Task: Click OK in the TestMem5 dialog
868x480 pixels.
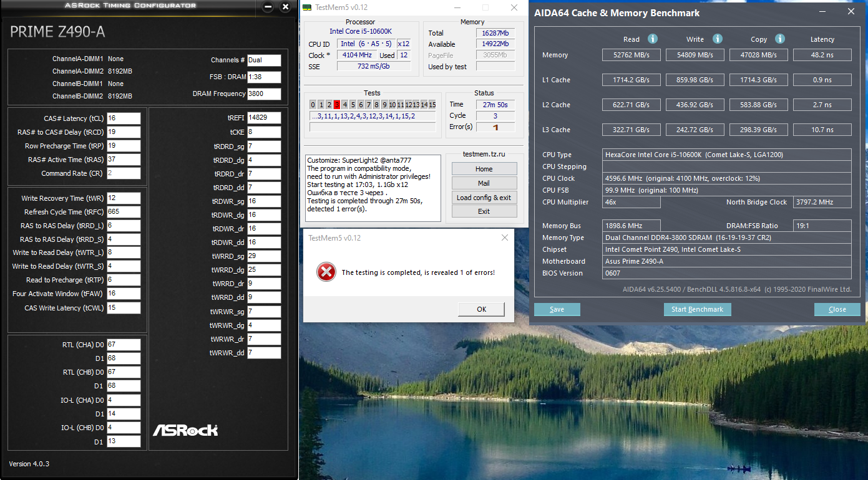Action: coord(481,309)
